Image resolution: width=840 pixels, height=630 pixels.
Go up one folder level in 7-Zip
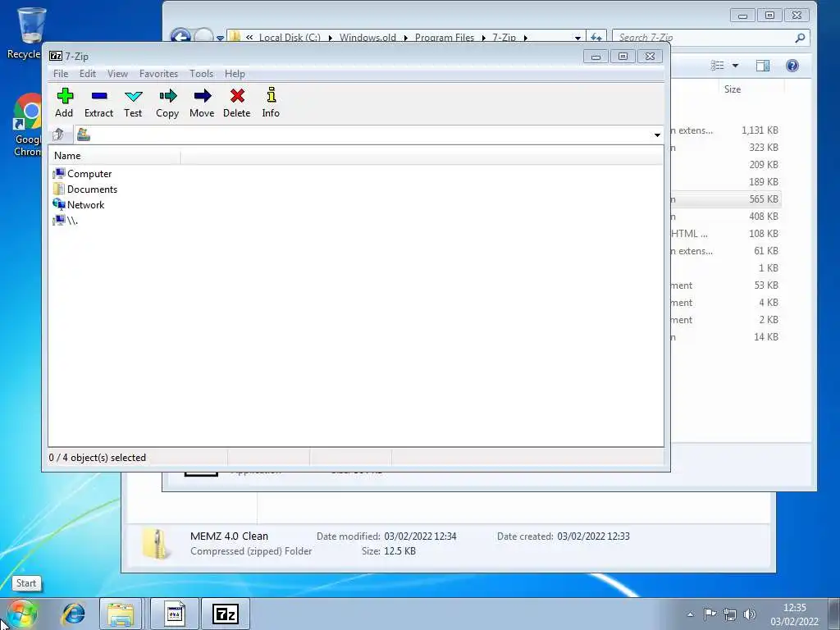click(58, 135)
